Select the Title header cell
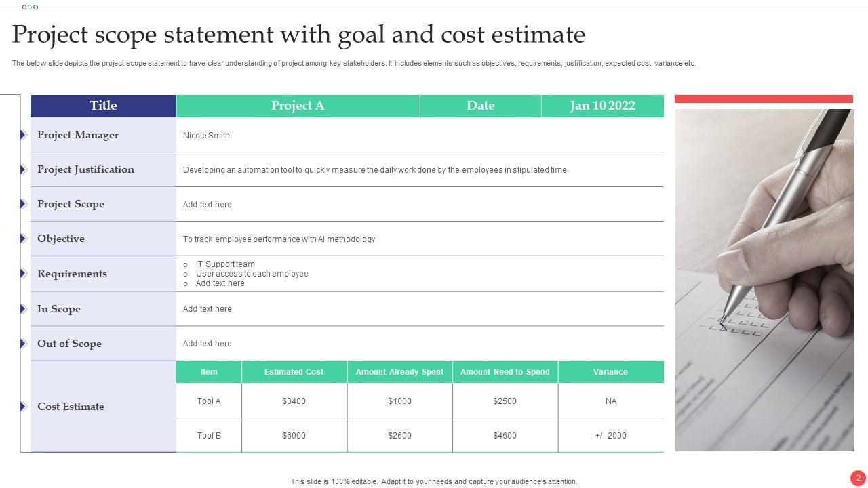 [103, 106]
